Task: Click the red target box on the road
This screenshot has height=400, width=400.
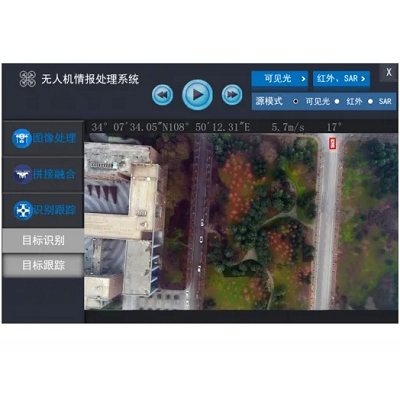Action: tap(332, 144)
